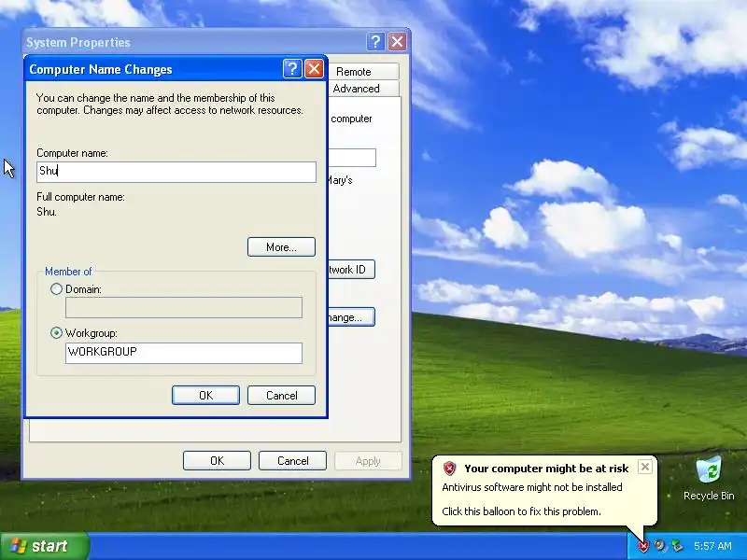Select the Domain radio button
This screenshot has height=560, width=747.
click(x=56, y=289)
